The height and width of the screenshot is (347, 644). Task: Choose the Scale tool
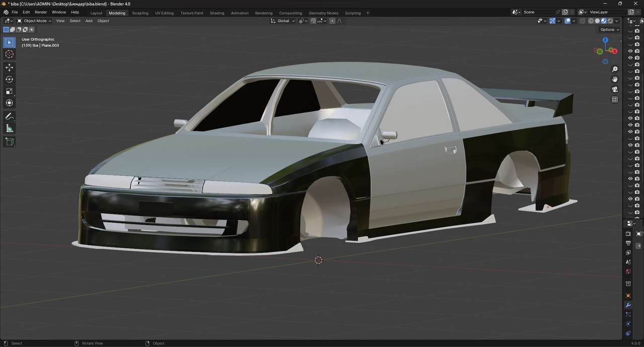point(9,91)
